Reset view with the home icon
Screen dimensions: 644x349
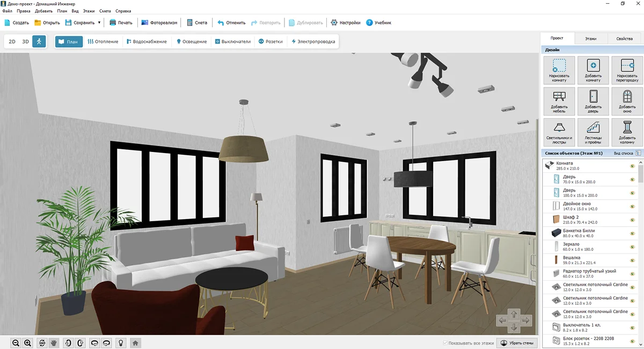[x=136, y=343]
